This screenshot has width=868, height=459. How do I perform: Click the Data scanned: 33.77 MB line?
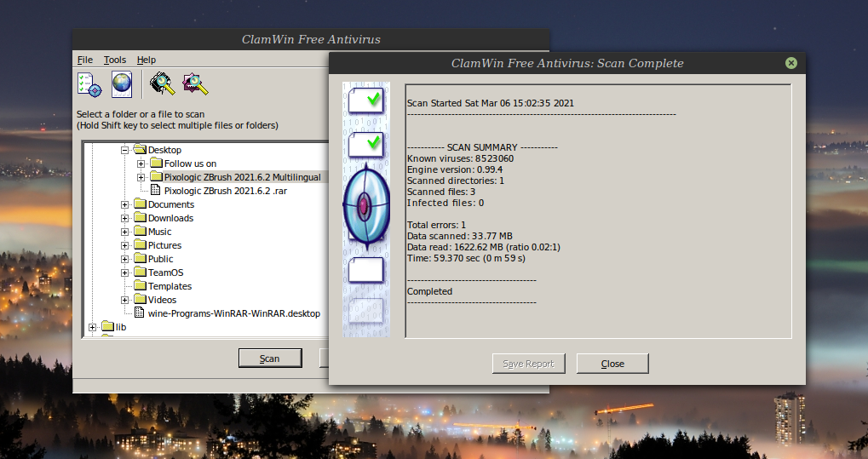coord(459,236)
